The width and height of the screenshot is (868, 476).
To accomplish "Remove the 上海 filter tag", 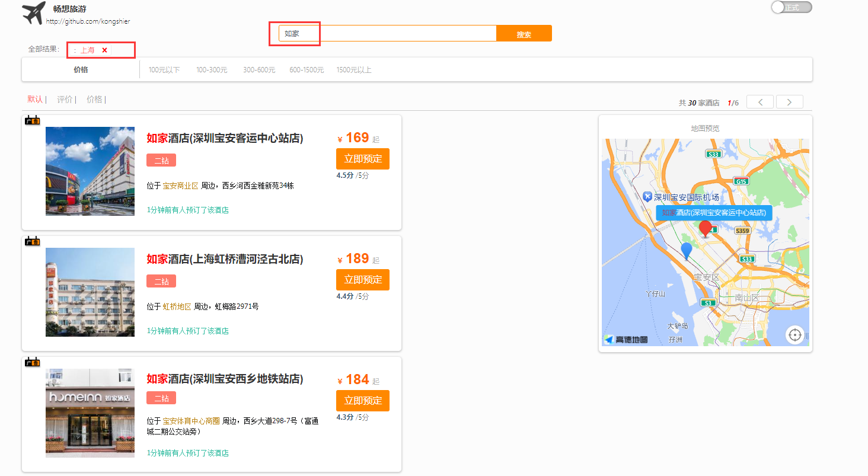I will tap(104, 50).
